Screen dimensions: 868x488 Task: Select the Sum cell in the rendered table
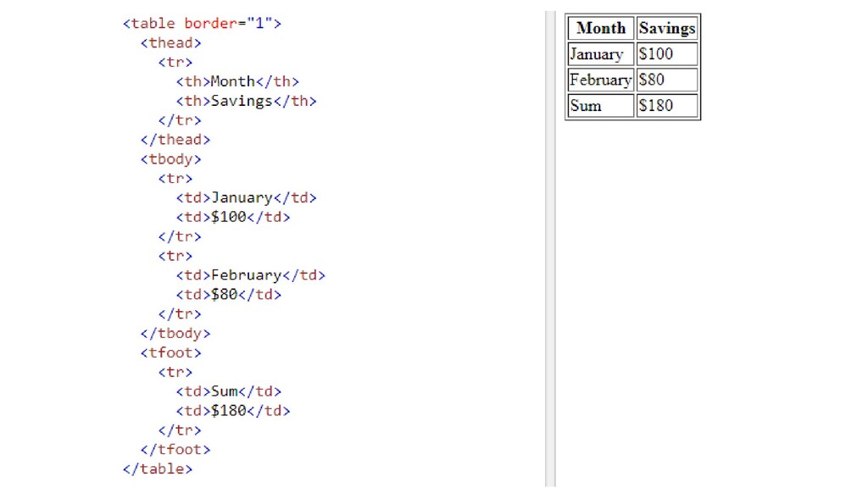pos(601,105)
